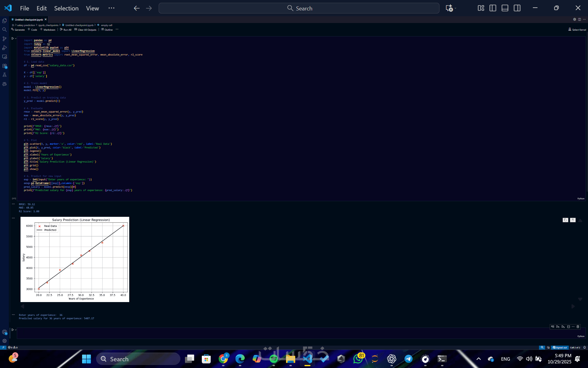Open customize layout options
The height and width of the screenshot is (368, 588).
tap(481, 8)
